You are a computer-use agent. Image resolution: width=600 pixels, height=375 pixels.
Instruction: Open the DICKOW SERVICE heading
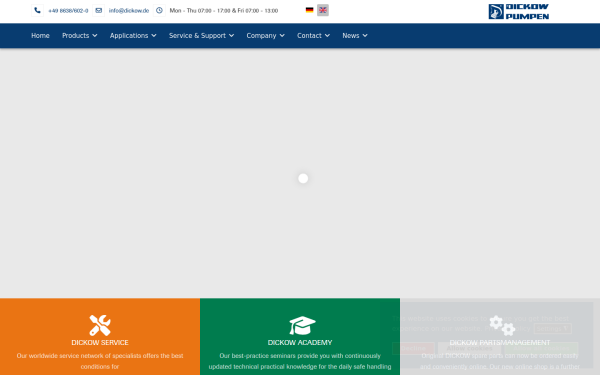[100, 342]
